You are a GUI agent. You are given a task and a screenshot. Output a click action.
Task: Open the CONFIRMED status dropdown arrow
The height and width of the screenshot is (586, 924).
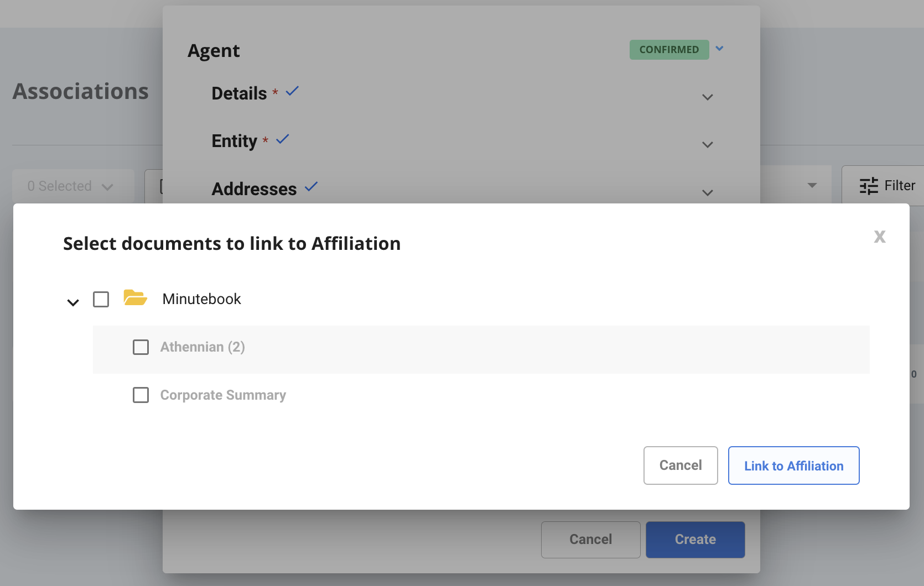tap(719, 49)
